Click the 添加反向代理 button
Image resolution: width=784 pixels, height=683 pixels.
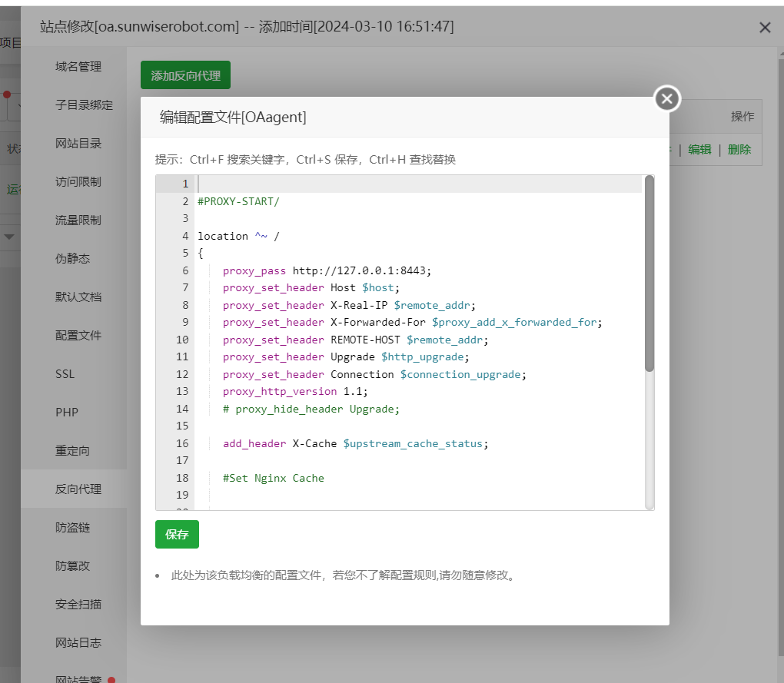[185, 75]
